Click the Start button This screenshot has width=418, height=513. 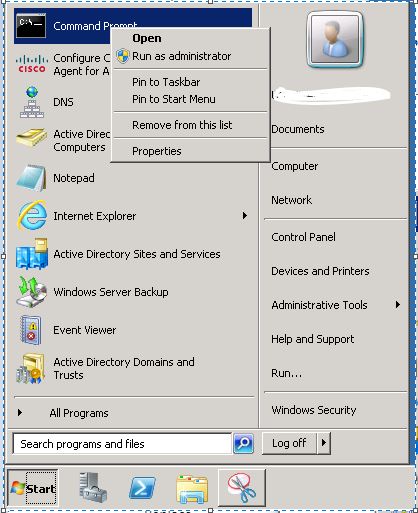click(33, 488)
